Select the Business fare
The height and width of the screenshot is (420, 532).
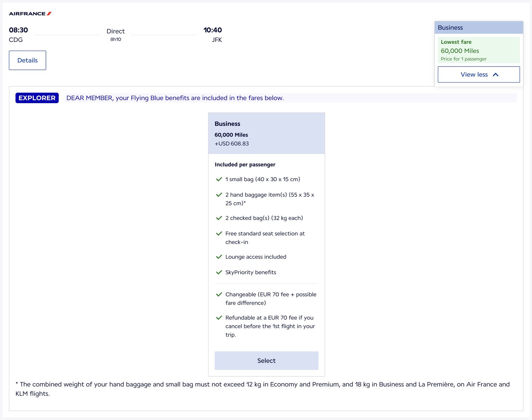click(x=266, y=360)
